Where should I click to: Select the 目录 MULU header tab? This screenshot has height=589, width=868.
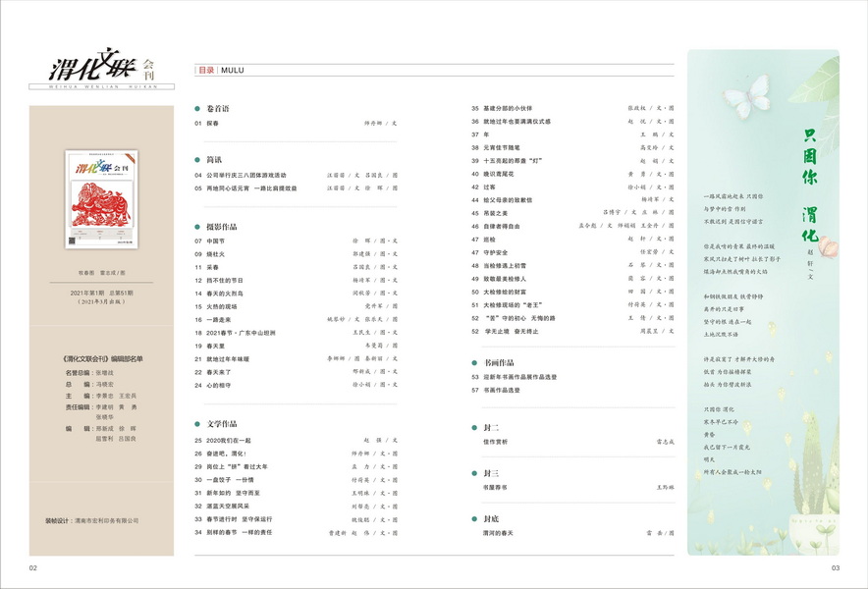point(220,71)
